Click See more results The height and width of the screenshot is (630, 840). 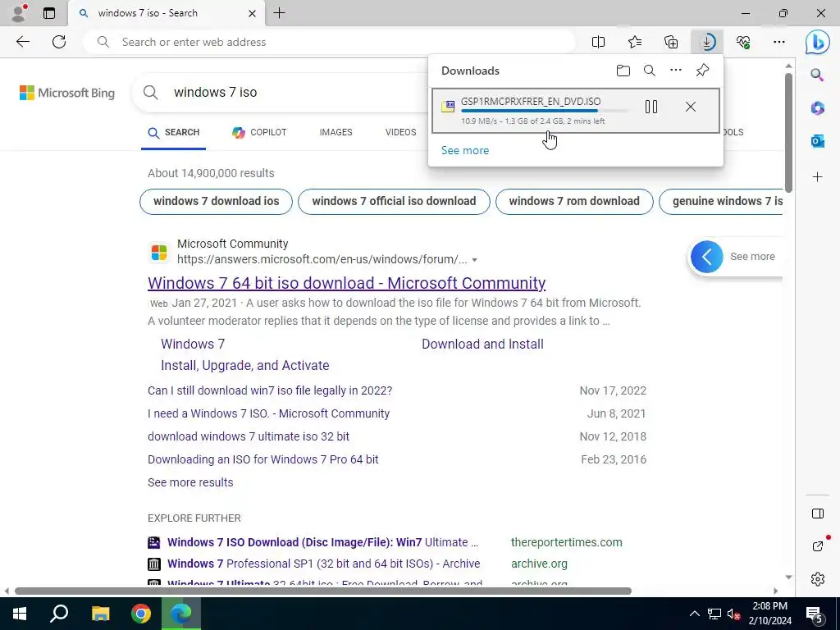point(190,482)
